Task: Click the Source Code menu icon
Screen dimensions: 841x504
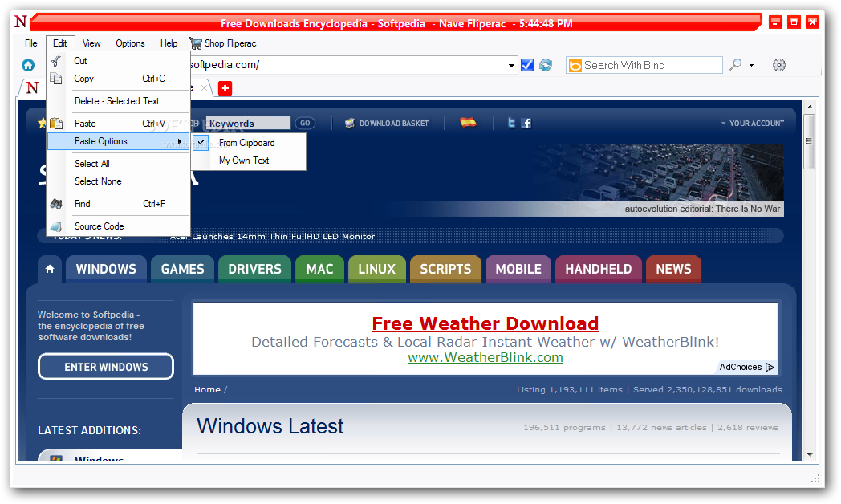Action: click(x=56, y=226)
